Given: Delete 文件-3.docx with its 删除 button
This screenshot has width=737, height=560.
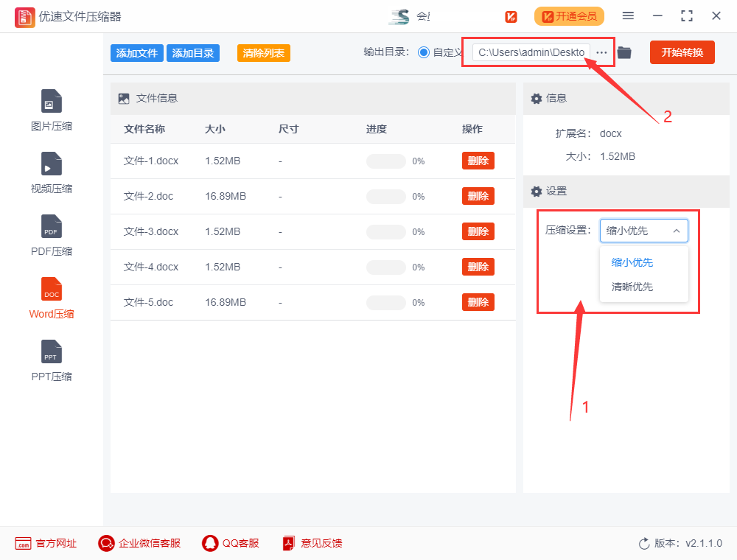Looking at the screenshot, I should click(x=478, y=231).
